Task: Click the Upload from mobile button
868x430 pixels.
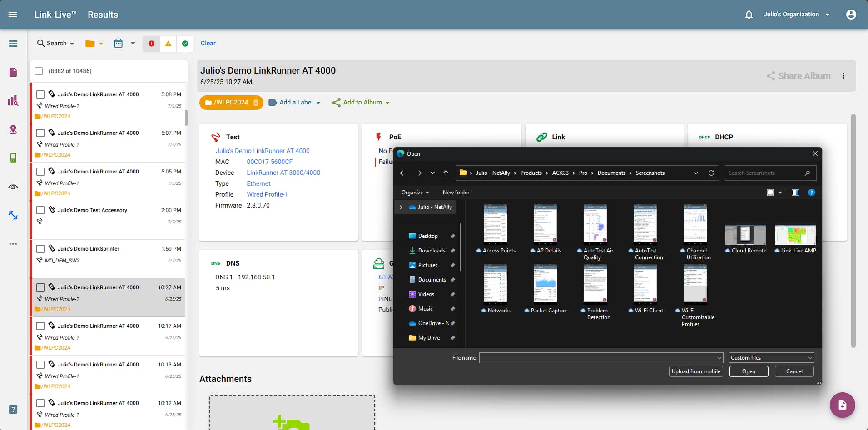Action: [x=696, y=371]
